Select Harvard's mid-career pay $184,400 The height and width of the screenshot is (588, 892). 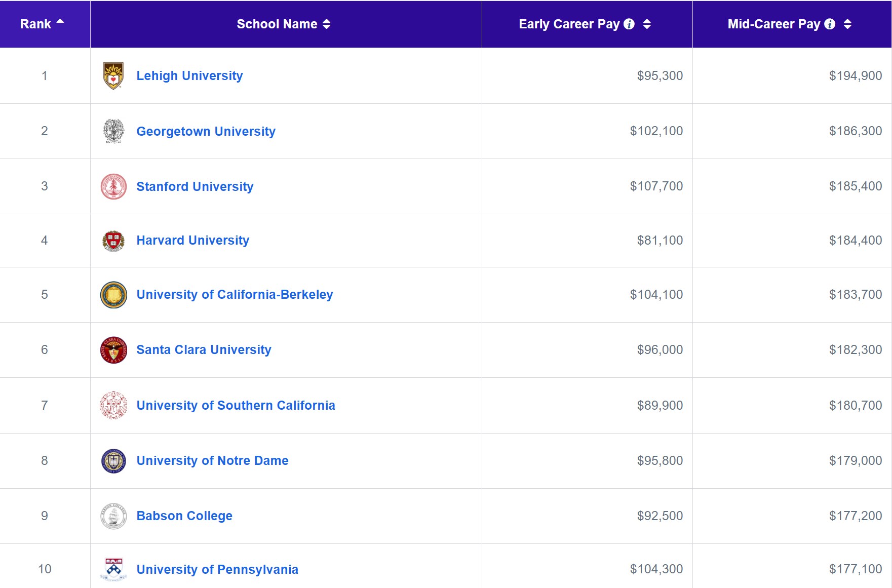click(855, 240)
